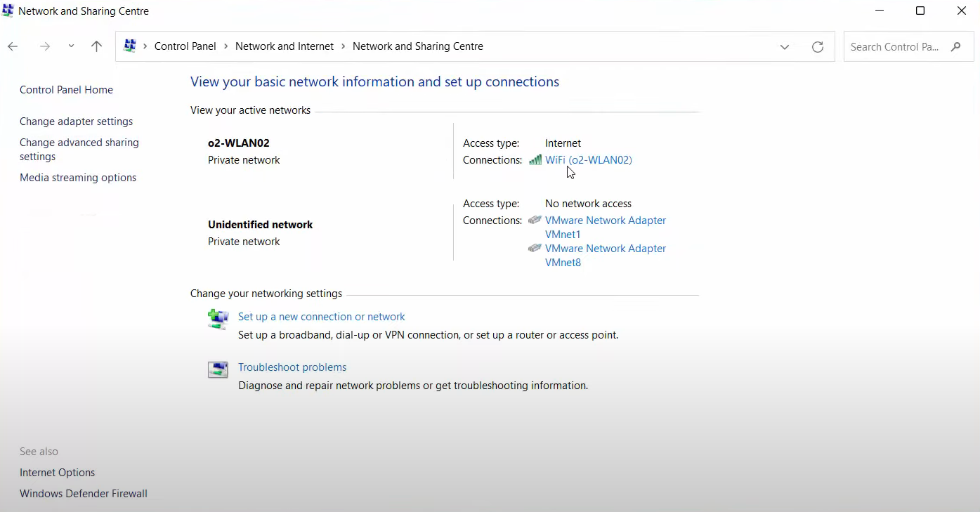Image resolution: width=980 pixels, height=512 pixels.
Task: Expand the address bar history dropdown
Action: pyautogui.click(x=784, y=47)
